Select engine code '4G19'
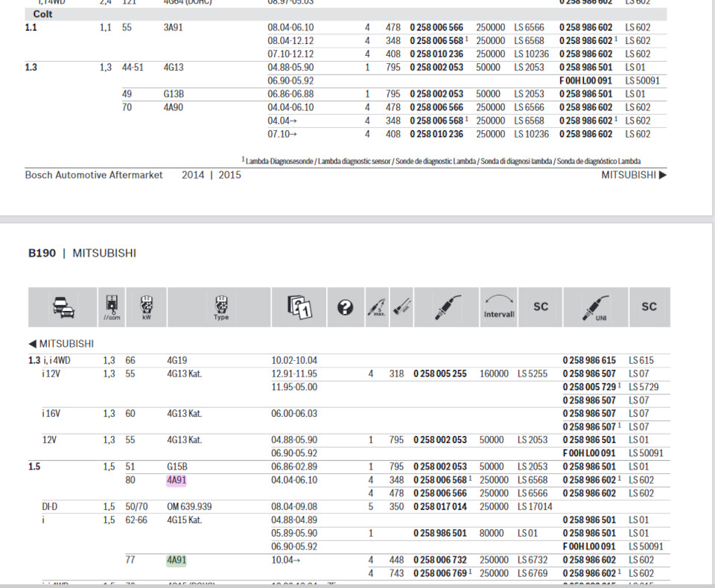 [177, 360]
